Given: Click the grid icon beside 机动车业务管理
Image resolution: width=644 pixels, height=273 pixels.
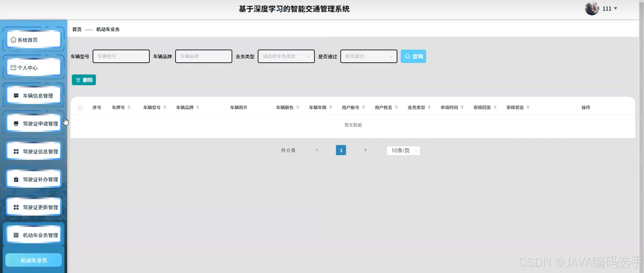Looking at the screenshot, I should coord(16,235).
